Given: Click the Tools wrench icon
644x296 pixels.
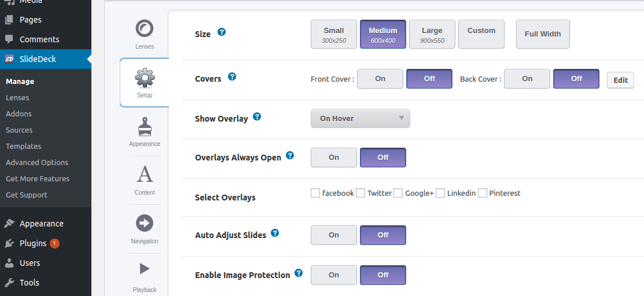Looking at the screenshot, I should 9,283.
